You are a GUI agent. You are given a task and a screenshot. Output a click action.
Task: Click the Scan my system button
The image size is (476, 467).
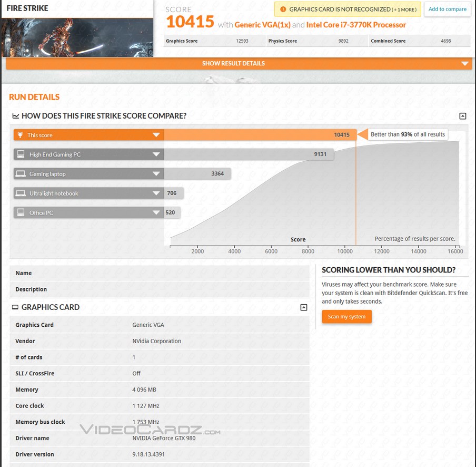(346, 317)
